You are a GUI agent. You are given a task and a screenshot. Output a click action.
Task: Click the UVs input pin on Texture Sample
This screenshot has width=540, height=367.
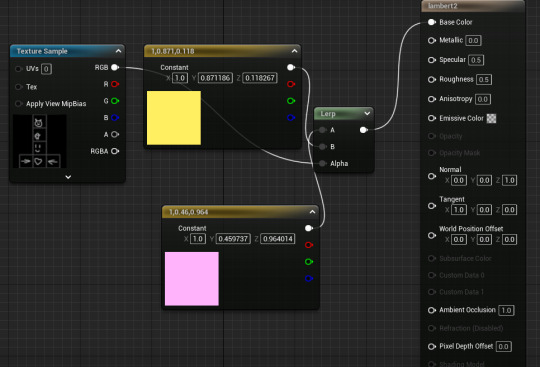tap(19, 69)
